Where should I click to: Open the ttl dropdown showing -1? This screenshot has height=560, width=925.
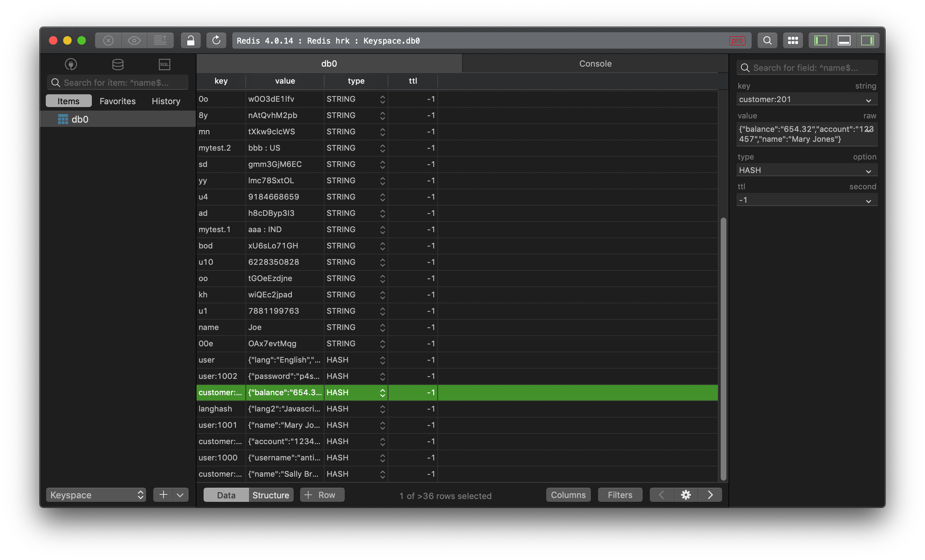click(x=807, y=200)
